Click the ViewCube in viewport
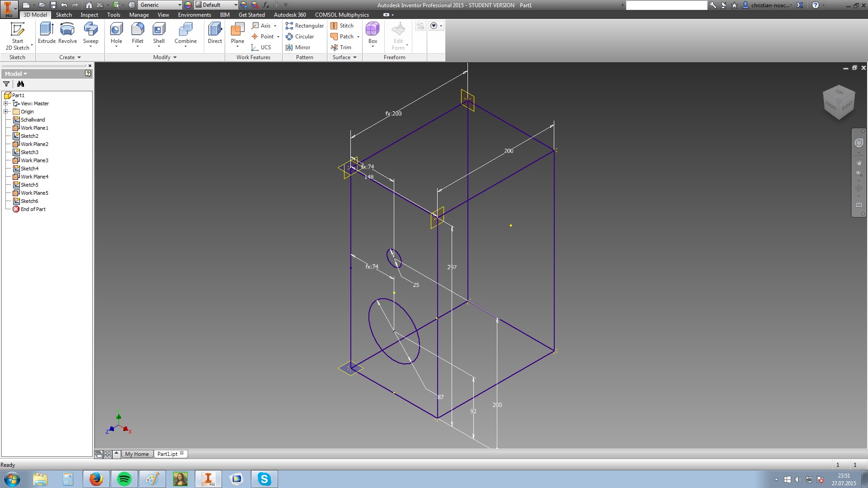 click(839, 103)
